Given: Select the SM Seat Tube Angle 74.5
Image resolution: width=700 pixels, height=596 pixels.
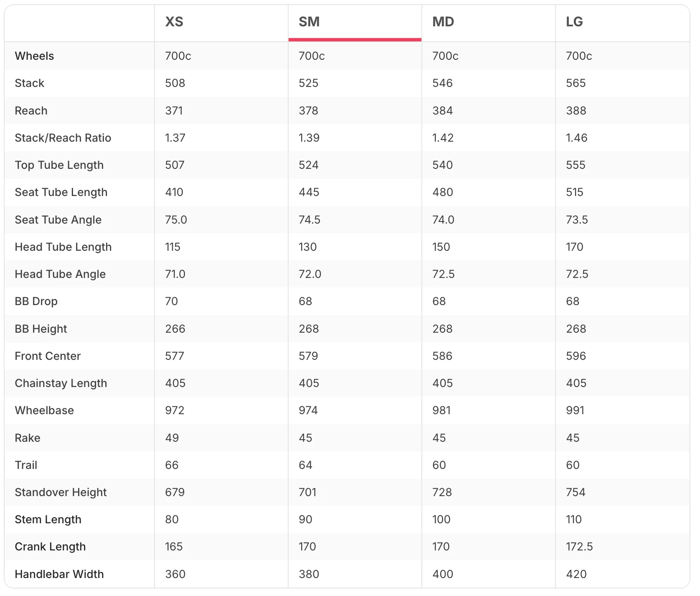Looking at the screenshot, I should [309, 220].
